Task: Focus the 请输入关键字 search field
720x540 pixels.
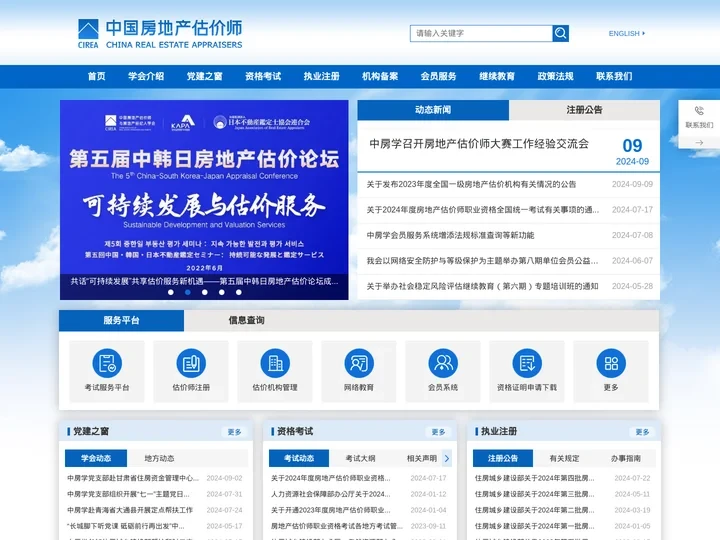Action: pos(481,33)
